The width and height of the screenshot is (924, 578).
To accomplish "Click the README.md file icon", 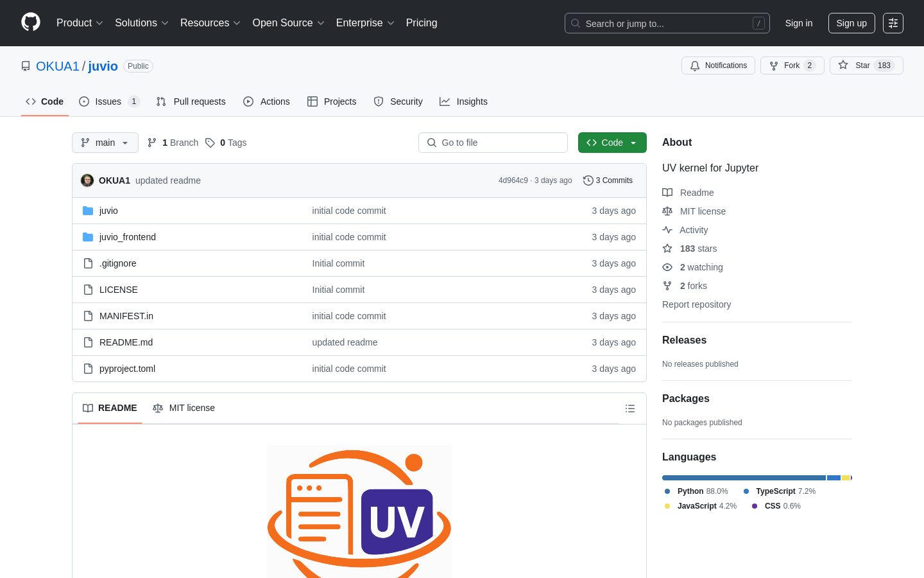I will coord(88,342).
